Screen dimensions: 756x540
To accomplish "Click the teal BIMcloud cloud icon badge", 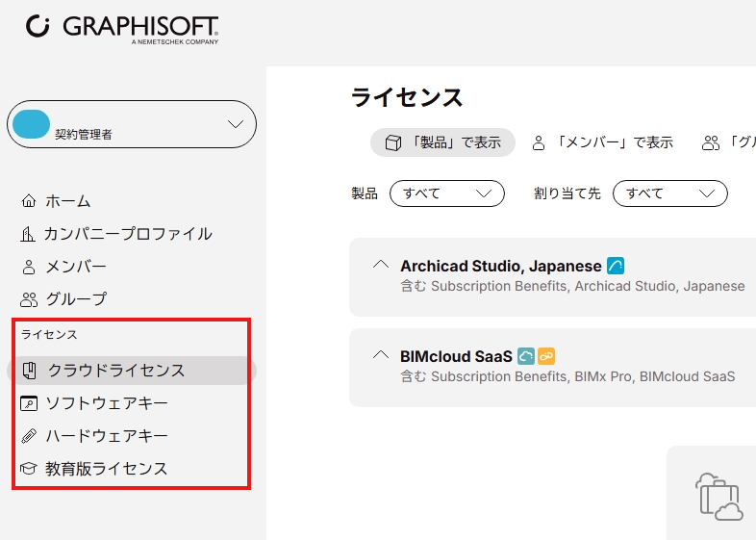I will [526, 356].
